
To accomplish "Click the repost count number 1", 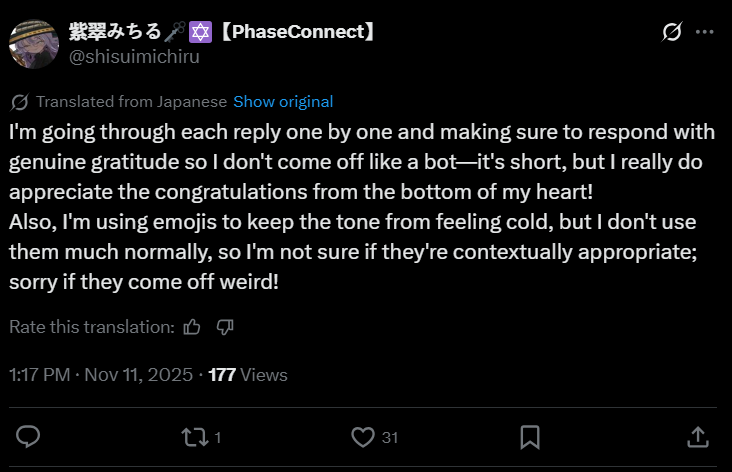I will coord(218,437).
